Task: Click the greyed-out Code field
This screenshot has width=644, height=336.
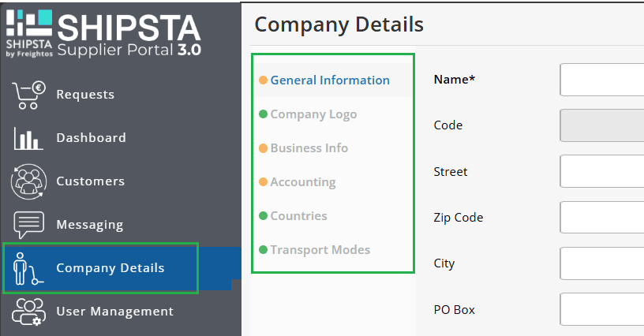Action: [x=601, y=125]
